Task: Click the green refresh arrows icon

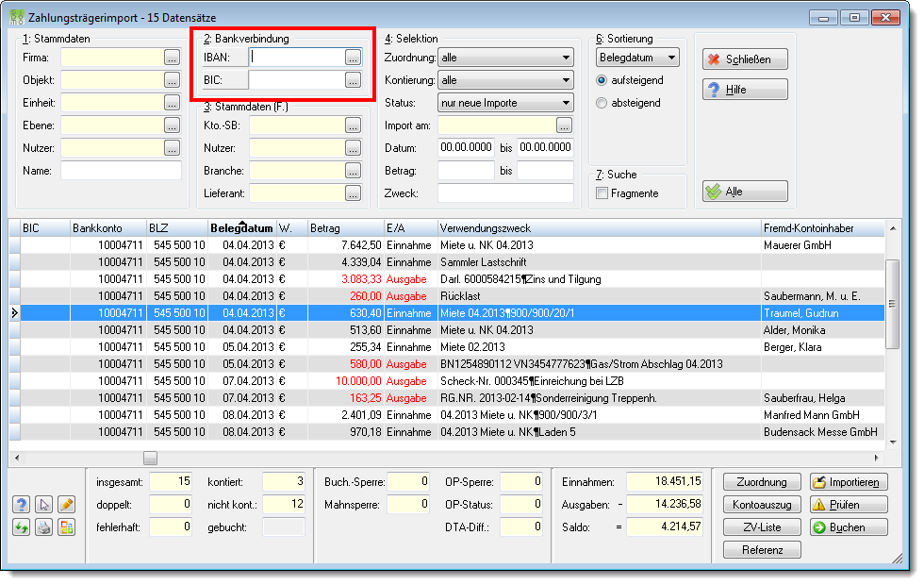Action: [x=22, y=527]
